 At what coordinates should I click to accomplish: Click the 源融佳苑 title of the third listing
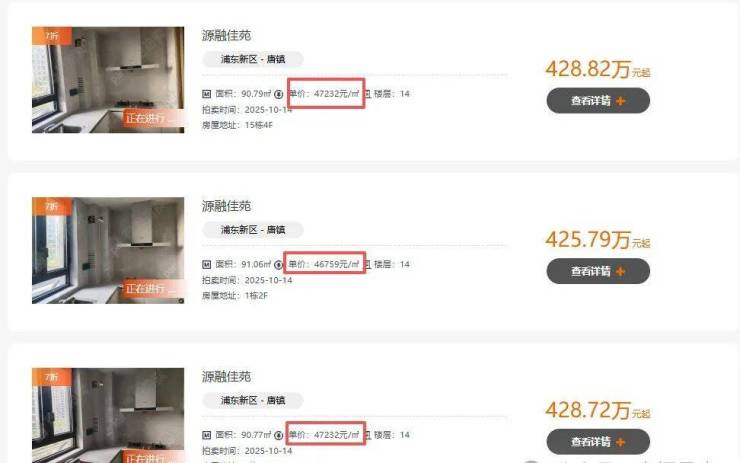[227, 377]
